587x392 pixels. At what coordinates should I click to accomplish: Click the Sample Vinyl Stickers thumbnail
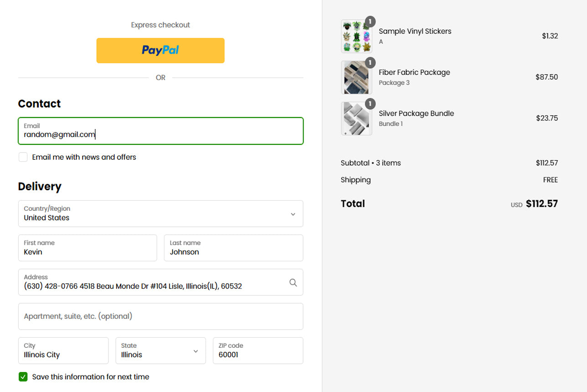point(356,37)
